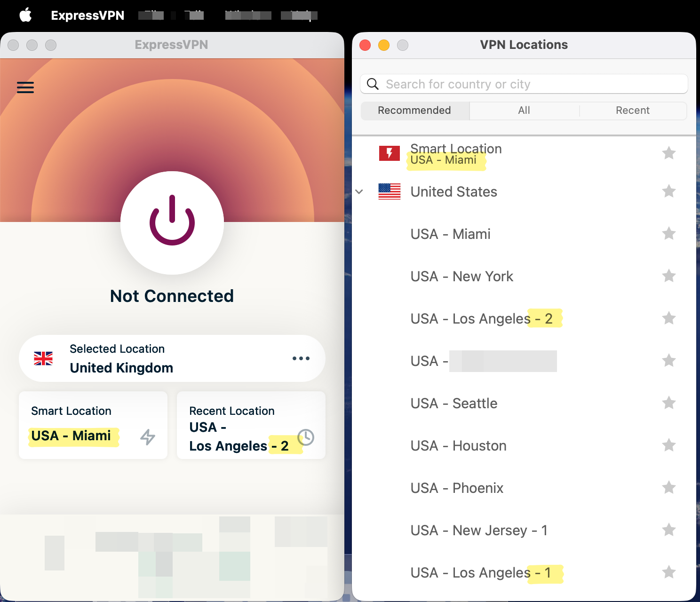Switch to the Recommended tab

tap(415, 111)
